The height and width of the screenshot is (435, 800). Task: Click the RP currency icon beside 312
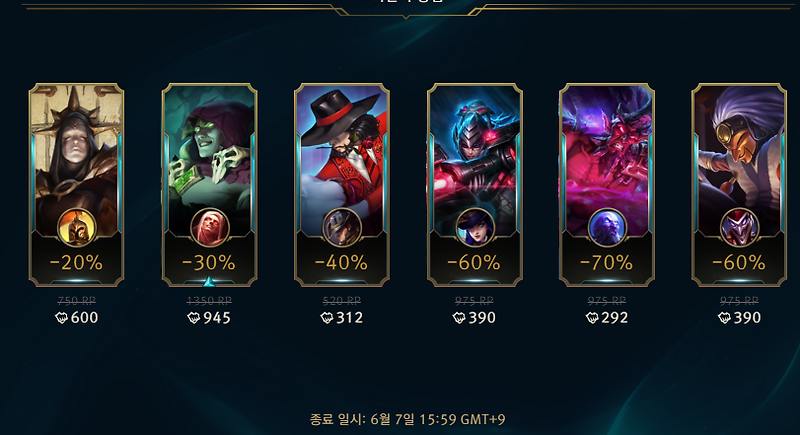coord(327,318)
